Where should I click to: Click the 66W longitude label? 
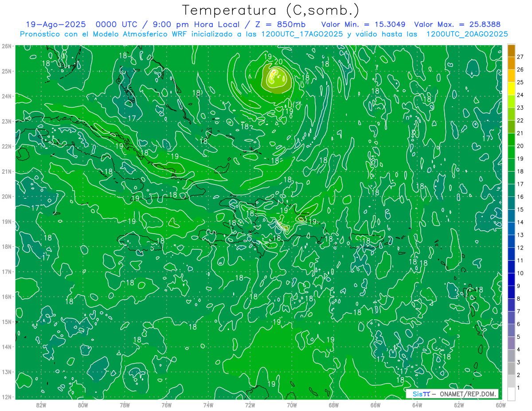point(376,405)
